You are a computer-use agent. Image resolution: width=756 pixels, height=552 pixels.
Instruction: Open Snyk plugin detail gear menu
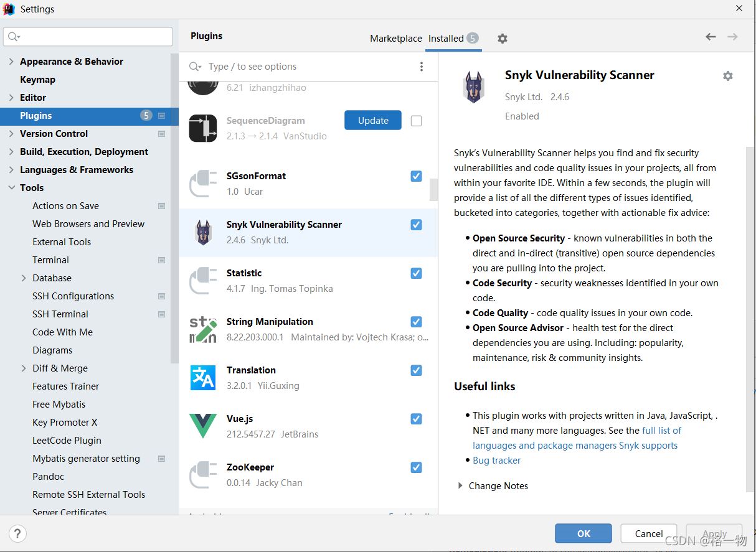click(x=728, y=76)
